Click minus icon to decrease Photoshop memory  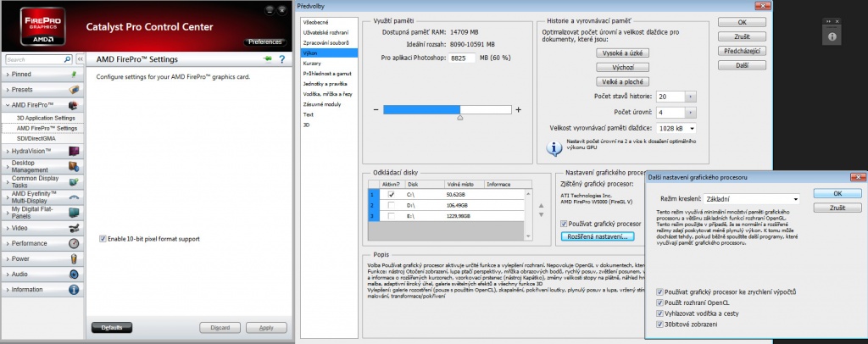click(376, 109)
